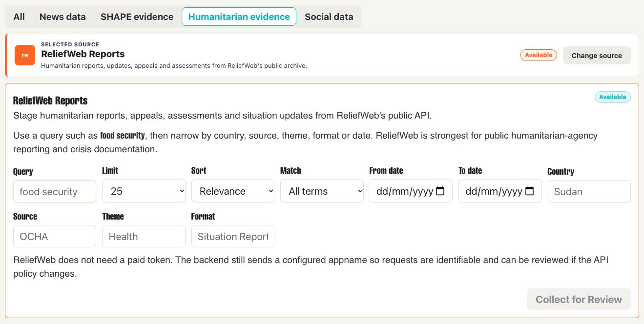Click the Source field with OCHA placeholder
The width and height of the screenshot is (644, 324).
point(55,236)
